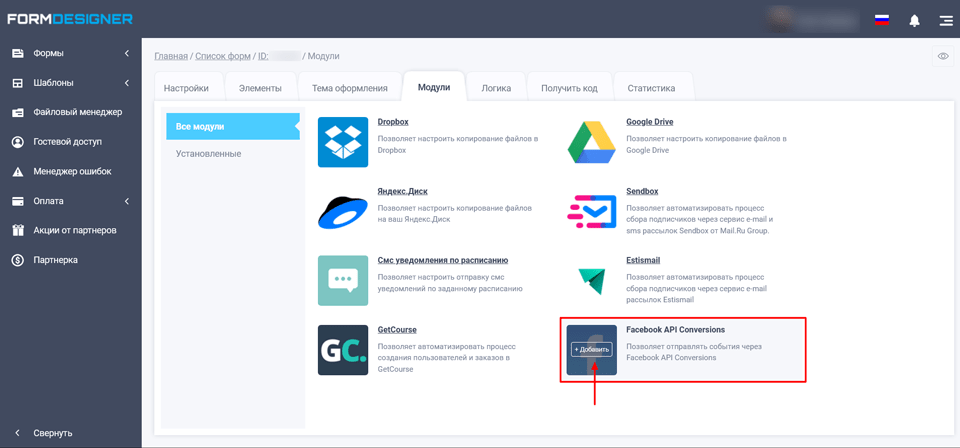
Task: Open the Тема оформления tab
Action: 350,88
